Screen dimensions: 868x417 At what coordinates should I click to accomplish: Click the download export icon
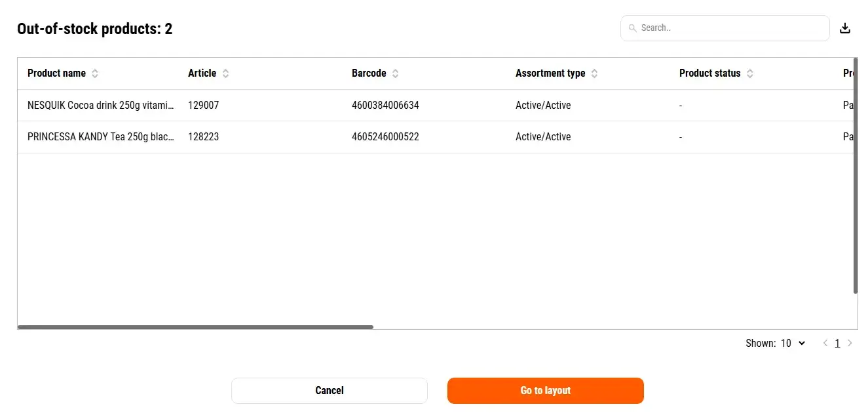click(845, 28)
